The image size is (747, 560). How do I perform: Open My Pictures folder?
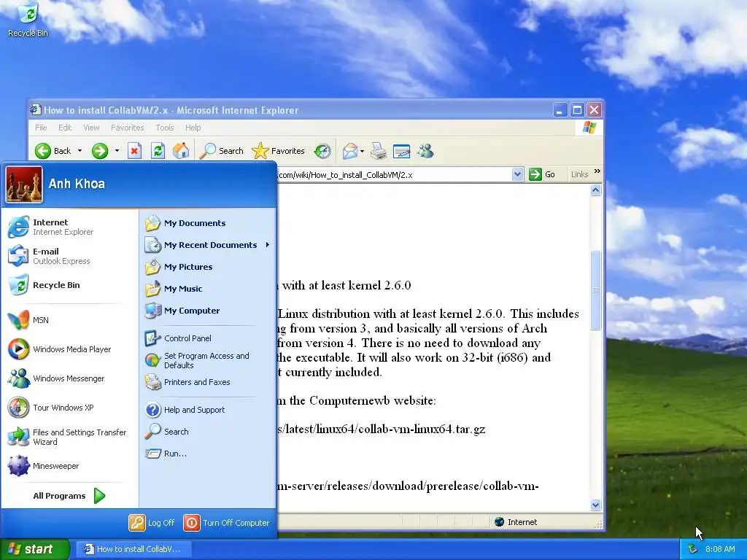[x=208, y=267]
